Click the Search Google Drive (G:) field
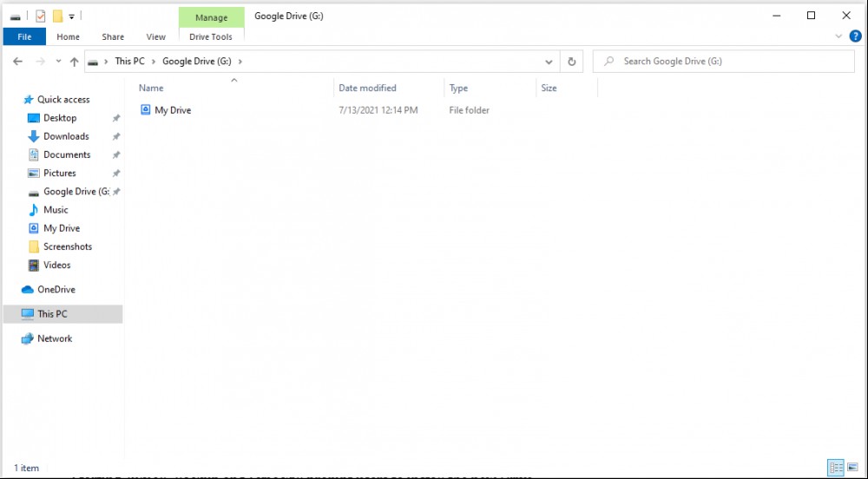 click(724, 62)
